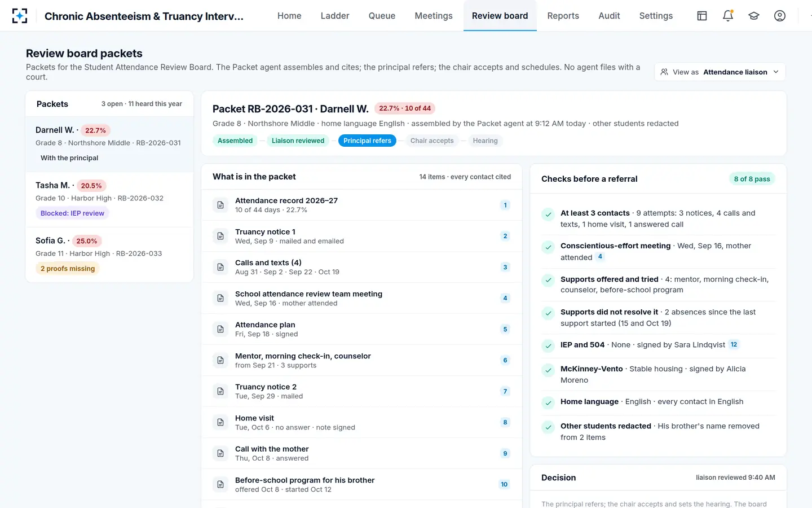Open citation 1 on Attendance record row

[505, 205]
